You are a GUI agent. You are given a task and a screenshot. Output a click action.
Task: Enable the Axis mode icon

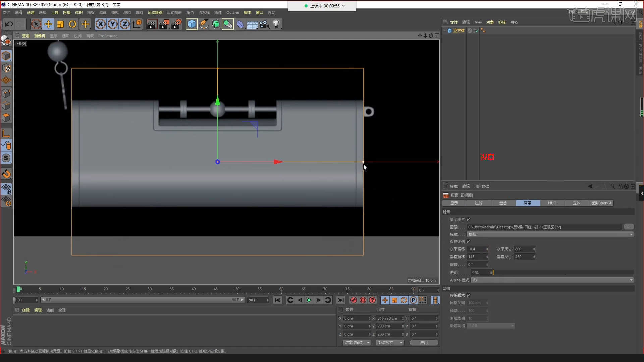[x=6, y=133]
